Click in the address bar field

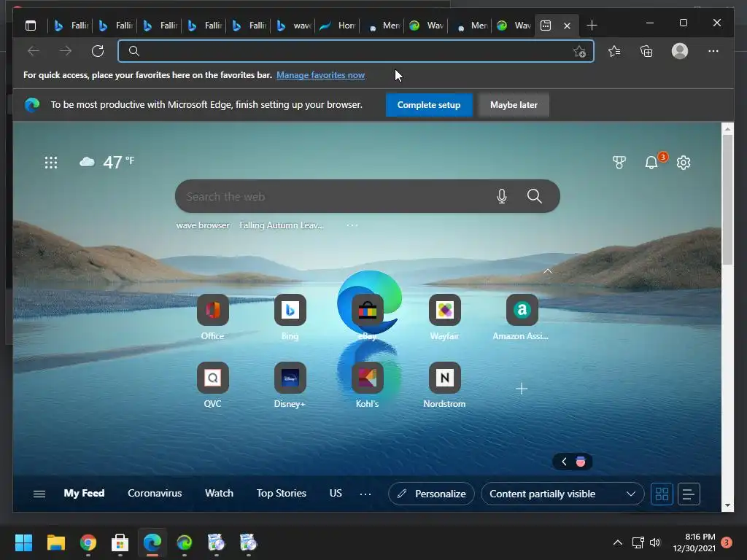[355, 51]
